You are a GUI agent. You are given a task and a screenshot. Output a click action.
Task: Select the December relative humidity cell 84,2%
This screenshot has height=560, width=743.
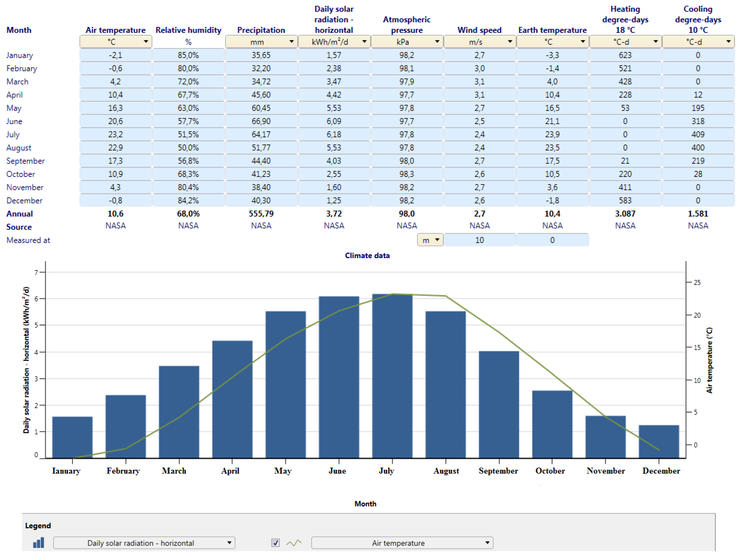[x=188, y=200]
